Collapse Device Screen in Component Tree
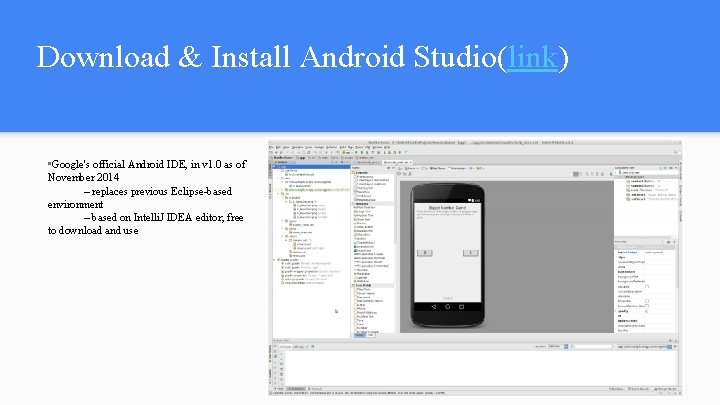The height and width of the screenshot is (405, 720). (616, 172)
